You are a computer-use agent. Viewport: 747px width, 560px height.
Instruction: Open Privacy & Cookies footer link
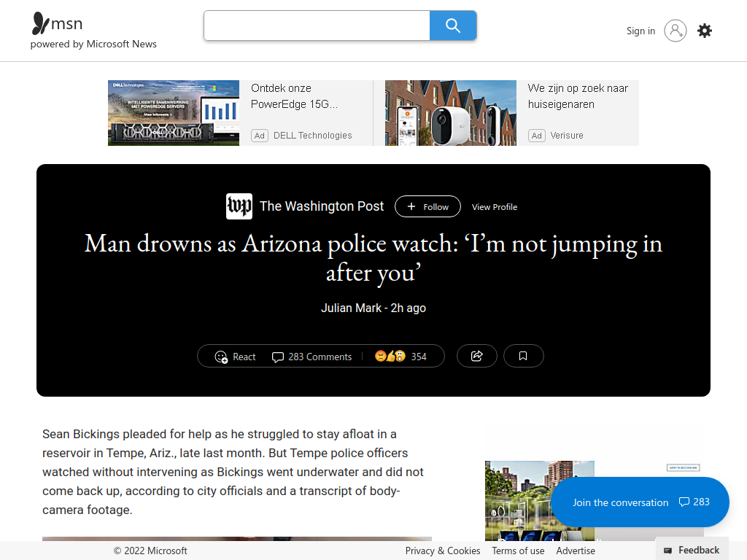[443, 551]
